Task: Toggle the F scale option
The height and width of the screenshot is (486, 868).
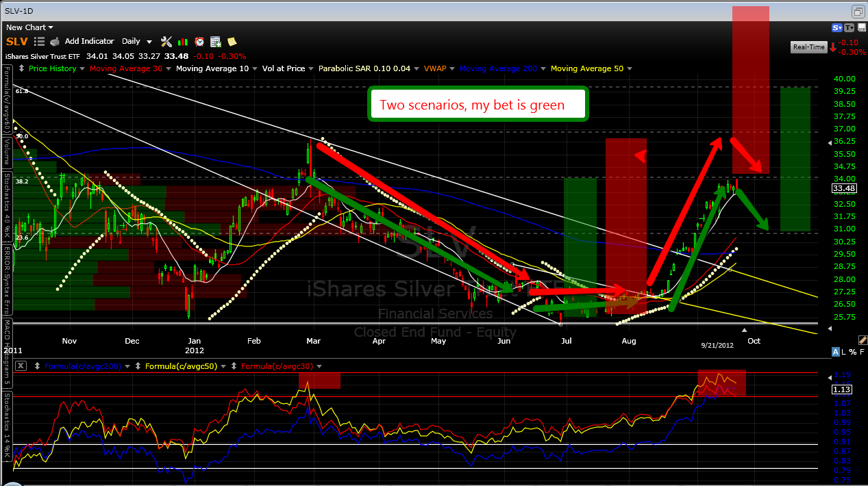Action: 861,352
